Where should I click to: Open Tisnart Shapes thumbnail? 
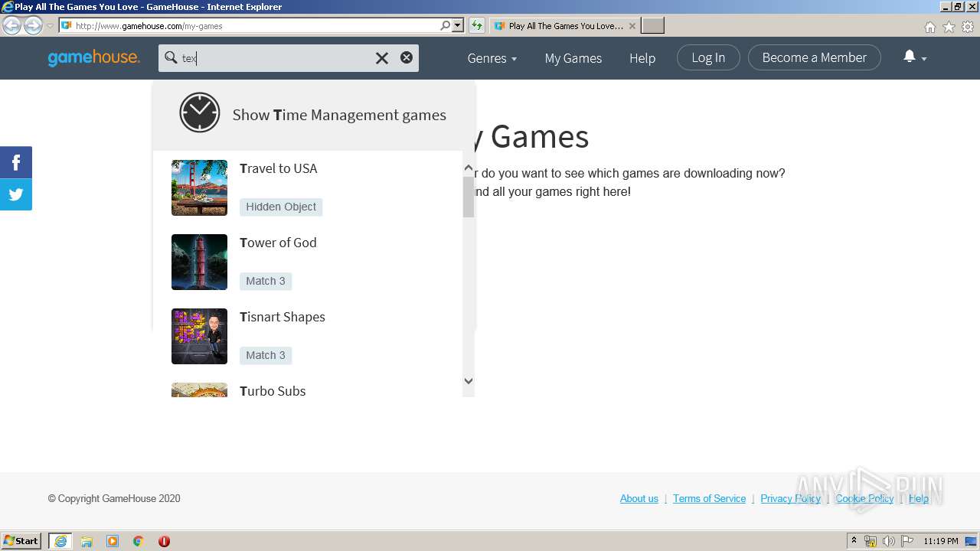[199, 336]
